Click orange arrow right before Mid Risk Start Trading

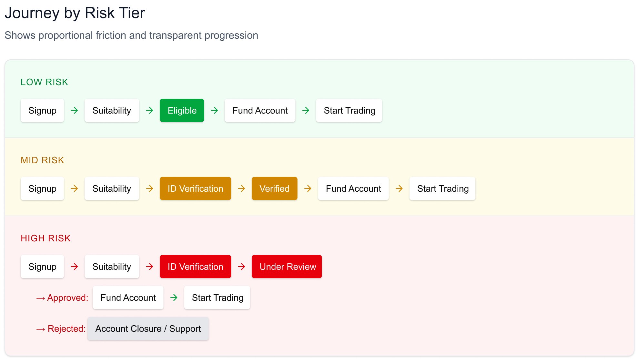tap(399, 188)
